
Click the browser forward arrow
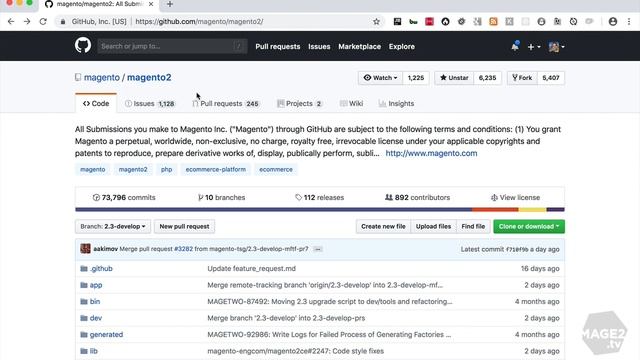pos(27,22)
